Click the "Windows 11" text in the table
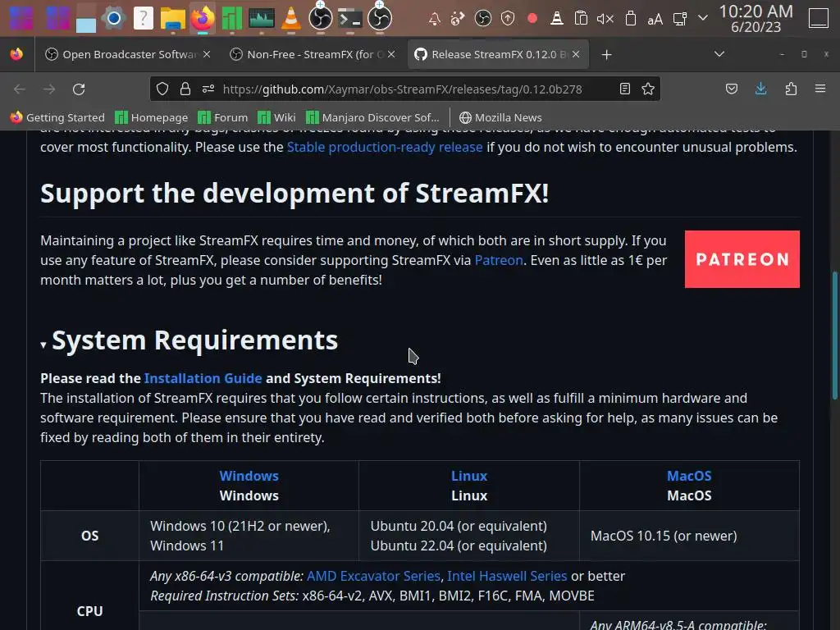This screenshot has height=630, width=840. coord(187,546)
